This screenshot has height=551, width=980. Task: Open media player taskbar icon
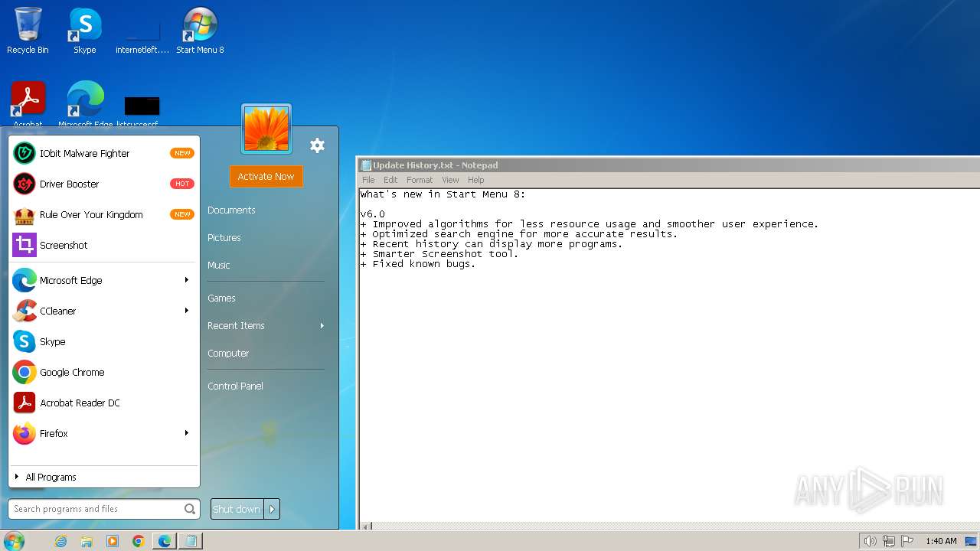[113, 541]
